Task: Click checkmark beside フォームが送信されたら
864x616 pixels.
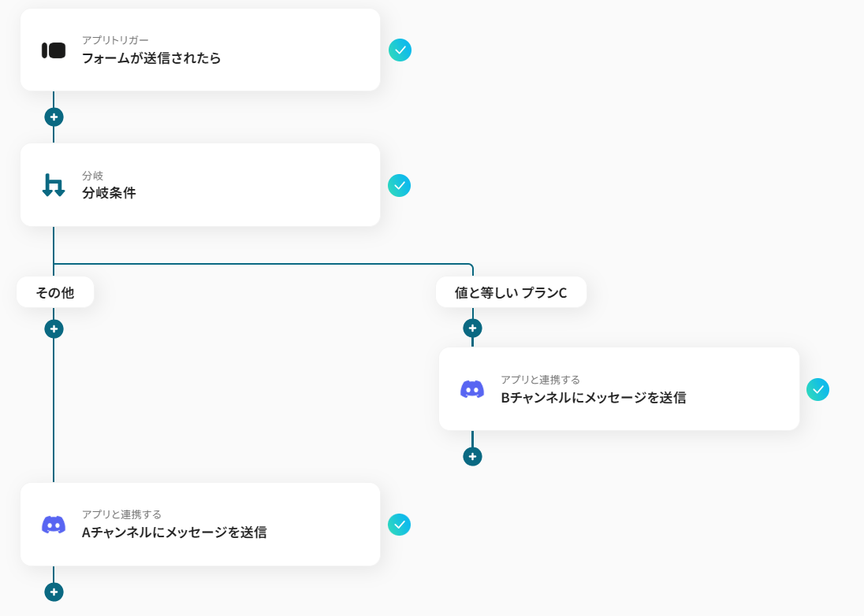Action: pyautogui.click(x=400, y=50)
